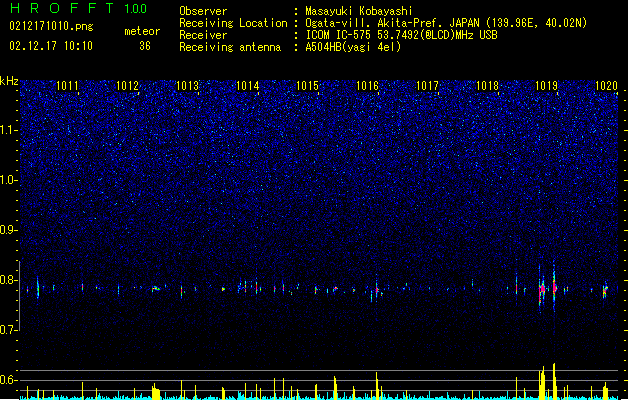Click the 1013 time marker
Image resolution: width=629 pixels, height=400 pixels.
pos(187,86)
